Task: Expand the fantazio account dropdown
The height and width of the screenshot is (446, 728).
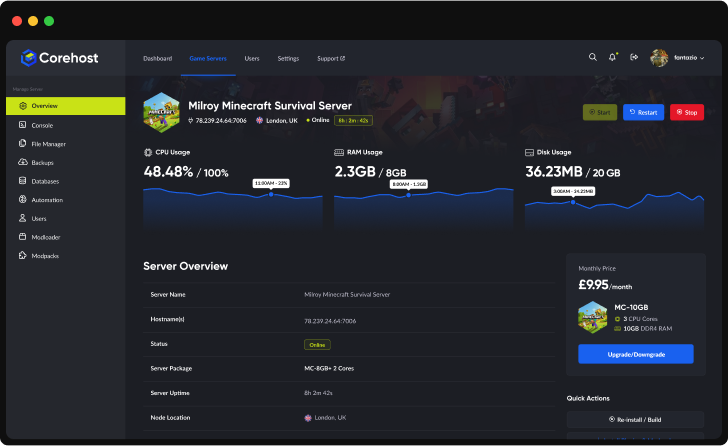Action: 689,58
